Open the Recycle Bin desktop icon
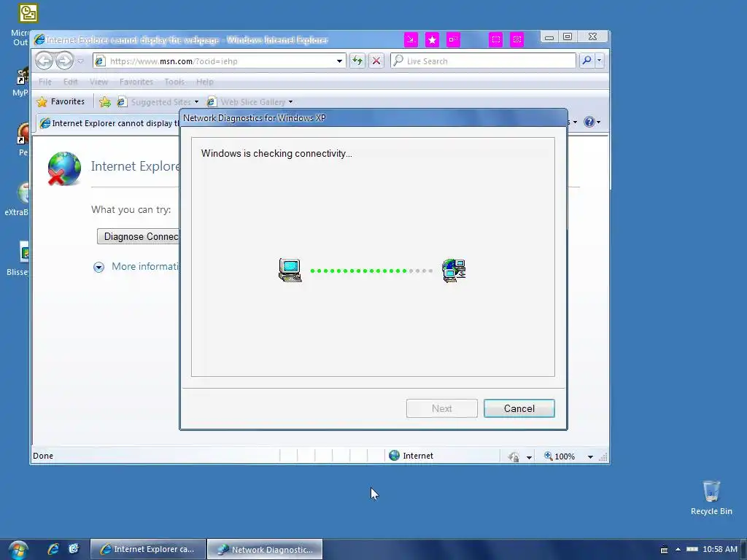This screenshot has height=560, width=747. [x=711, y=497]
